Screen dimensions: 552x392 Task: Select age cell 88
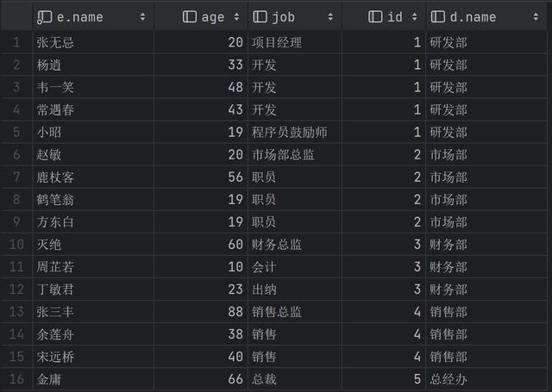click(x=235, y=312)
